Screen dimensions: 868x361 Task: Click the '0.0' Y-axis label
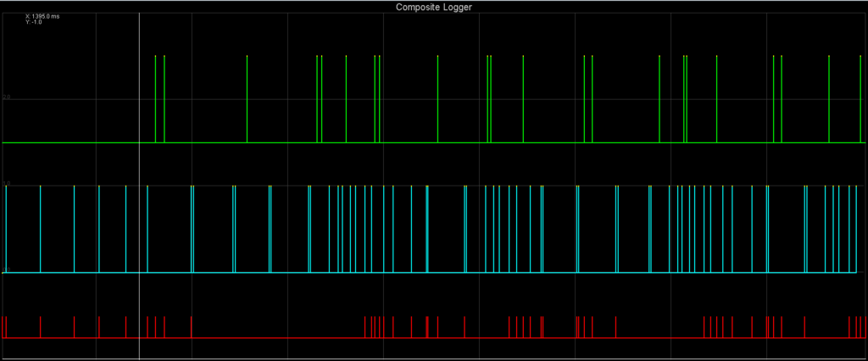pos(7,270)
